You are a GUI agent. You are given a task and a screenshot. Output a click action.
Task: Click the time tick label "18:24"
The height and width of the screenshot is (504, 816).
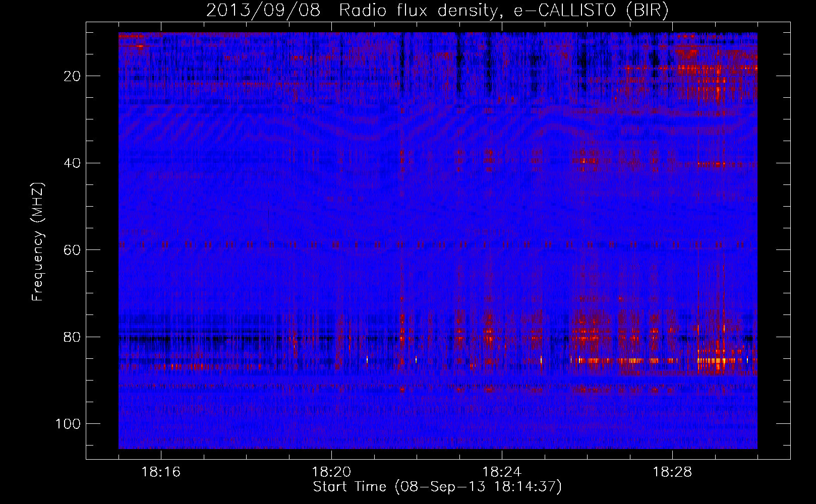(x=502, y=472)
